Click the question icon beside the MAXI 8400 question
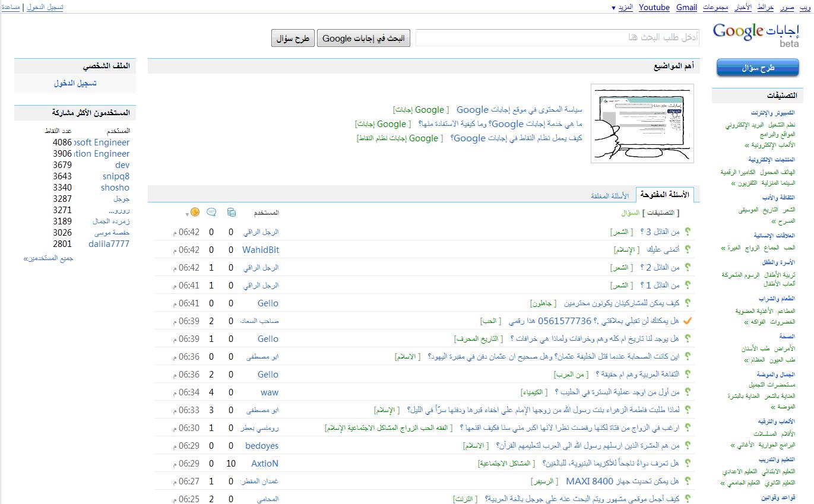The height and width of the screenshot is (504, 814). [x=688, y=481]
